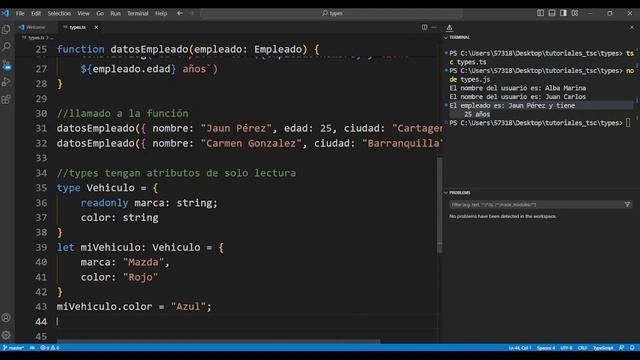Screen dimensions: 640x360
Task: Open the Run menu
Action: pyautogui.click(x=116, y=13)
